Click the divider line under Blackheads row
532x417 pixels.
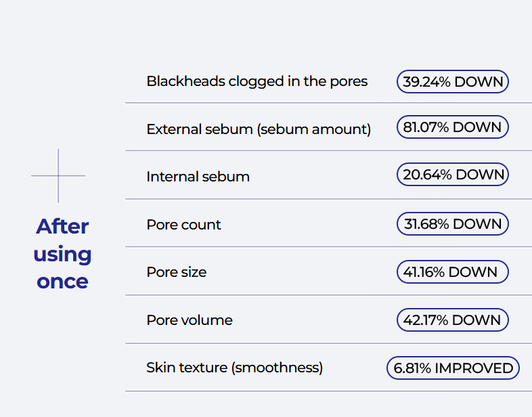coord(329,103)
